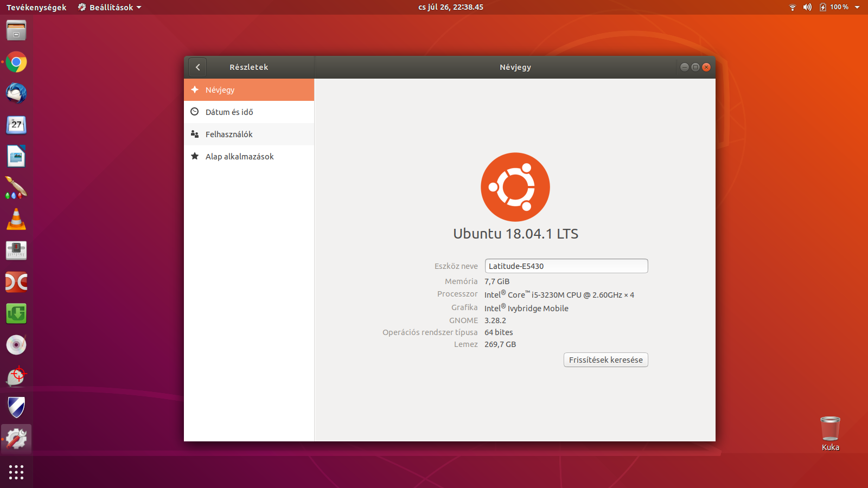Click the Eszköz neve input field
Image resolution: width=868 pixels, height=488 pixels.
click(566, 266)
